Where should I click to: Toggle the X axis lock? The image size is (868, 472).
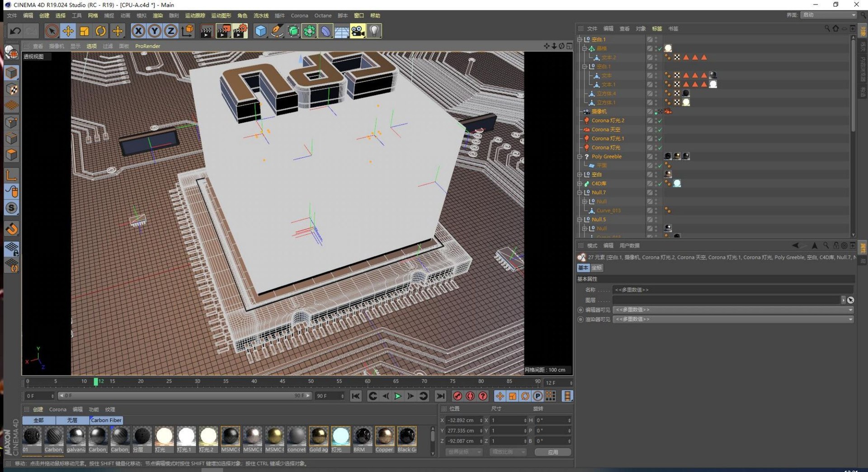tap(138, 31)
